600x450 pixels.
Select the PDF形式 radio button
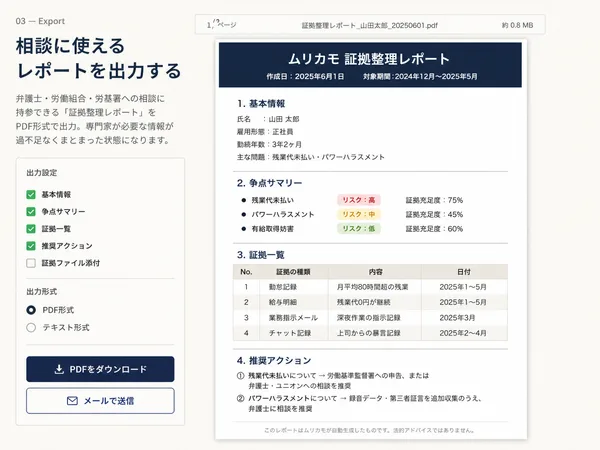[31, 310]
